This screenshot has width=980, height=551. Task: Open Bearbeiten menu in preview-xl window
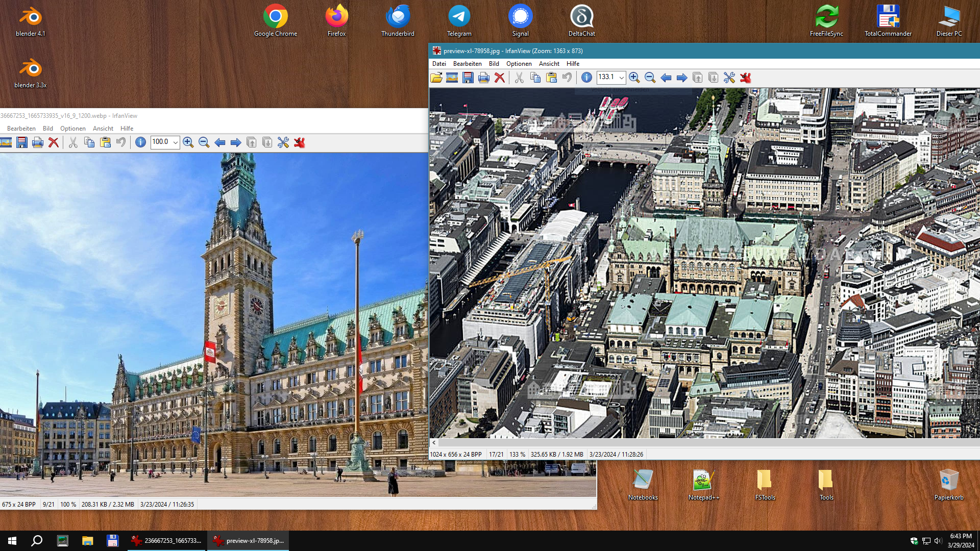click(x=467, y=64)
